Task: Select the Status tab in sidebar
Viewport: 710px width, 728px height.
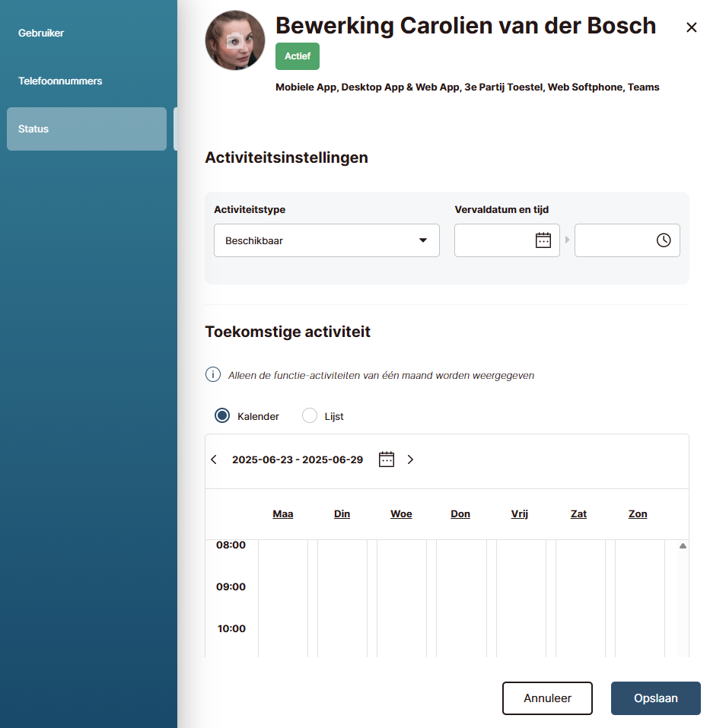Action: (86, 129)
